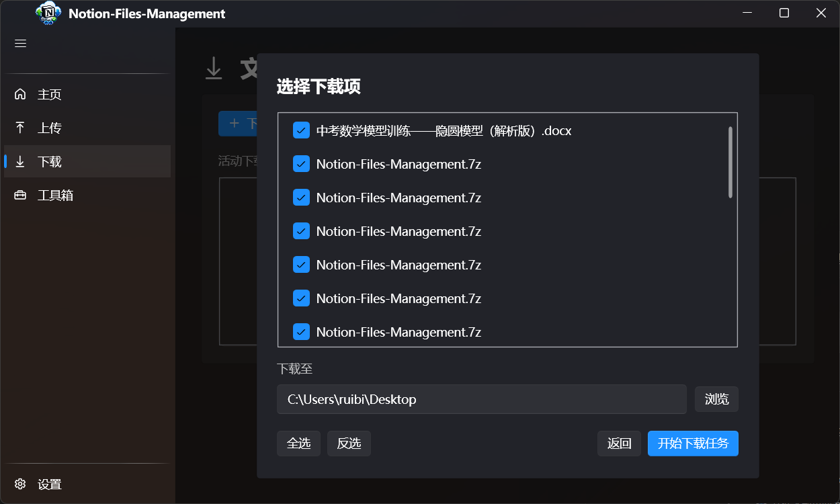Open the 主页 home icon in sidebar

pyautogui.click(x=20, y=94)
